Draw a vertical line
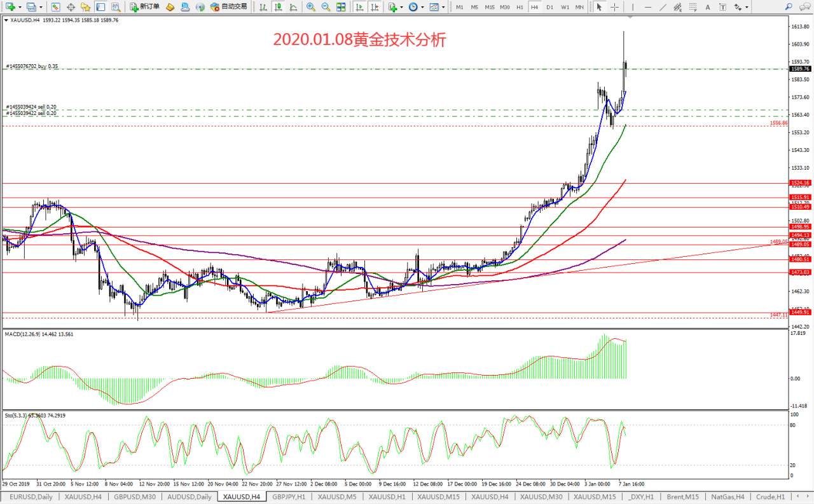This screenshot has width=814, height=504. 633,6
